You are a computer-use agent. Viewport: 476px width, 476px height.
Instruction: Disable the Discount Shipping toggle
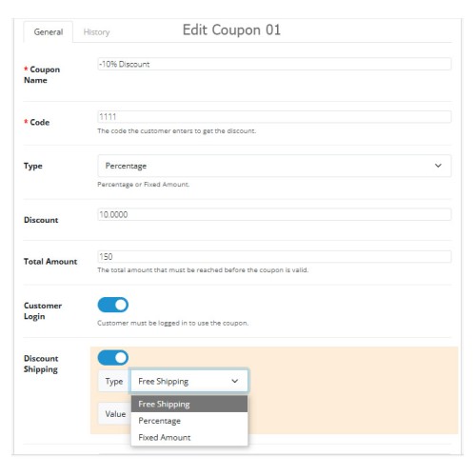pos(113,358)
